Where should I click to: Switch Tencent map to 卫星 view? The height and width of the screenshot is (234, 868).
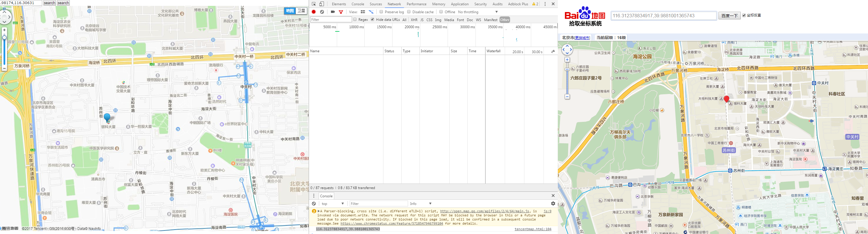301,11
